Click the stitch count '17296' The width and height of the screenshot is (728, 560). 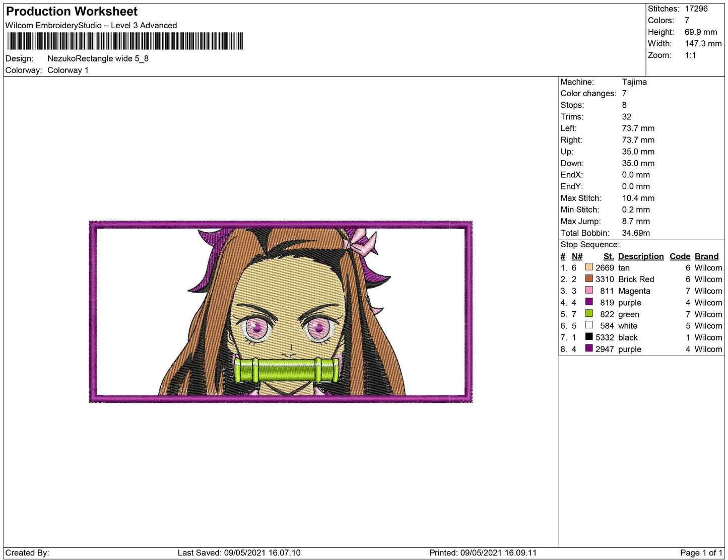(x=696, y=9)
